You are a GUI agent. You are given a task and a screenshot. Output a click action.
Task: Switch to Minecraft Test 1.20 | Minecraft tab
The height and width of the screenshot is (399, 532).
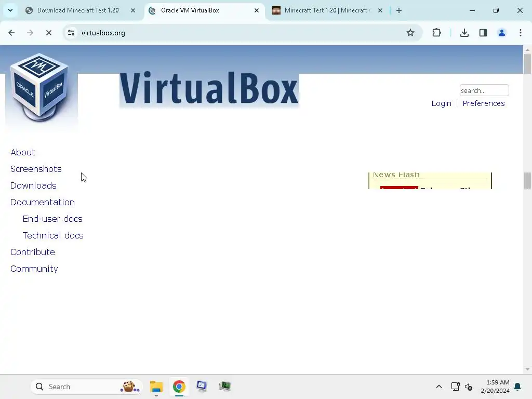click(326, 10)
